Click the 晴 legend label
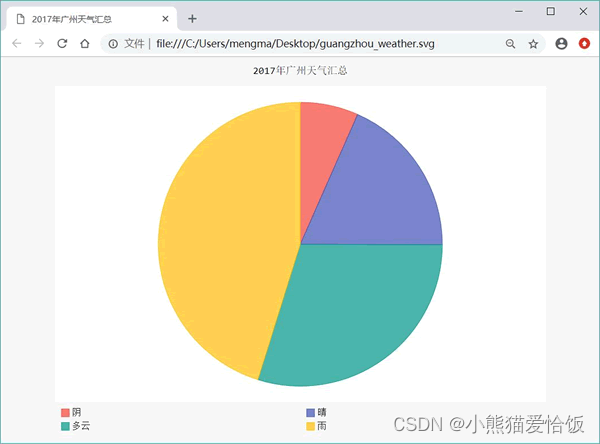The image size is (600, 444). (322, 412)
